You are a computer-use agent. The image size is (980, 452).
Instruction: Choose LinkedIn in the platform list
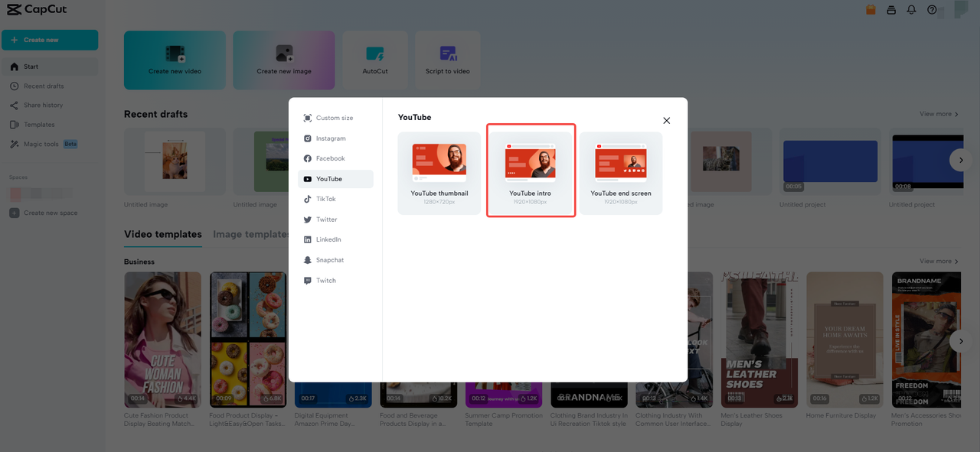point(335,239)
